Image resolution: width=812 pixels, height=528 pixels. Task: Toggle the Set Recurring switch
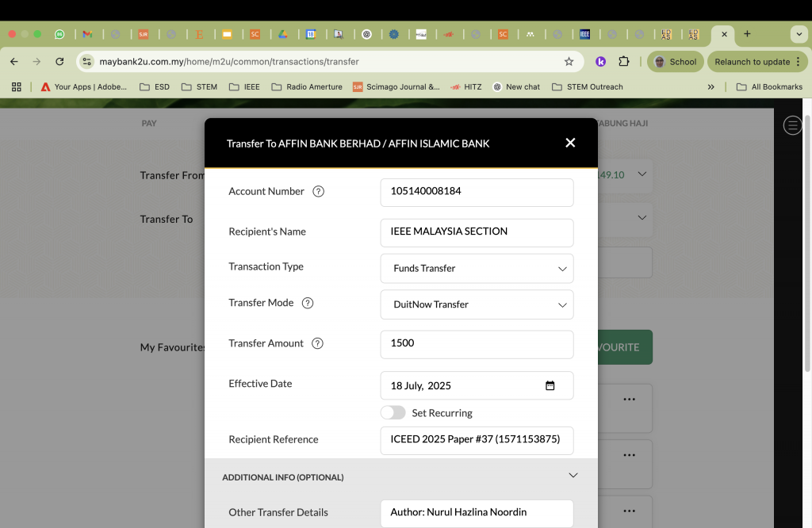[x=393, y=412]
